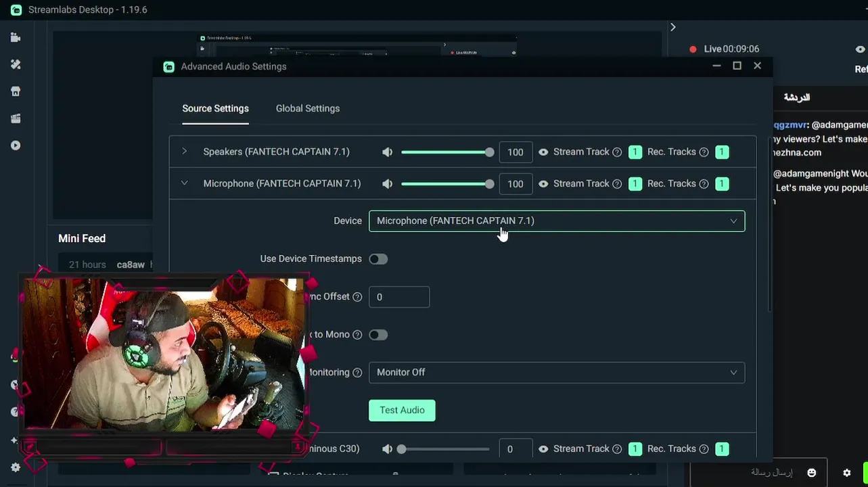Image resolution: width=868 pixels, height=487 pixels.
Task: Toggle Luminous C30 Rec. Tracks 1 box
Action: pyautogui.click(x=722, y=449)
